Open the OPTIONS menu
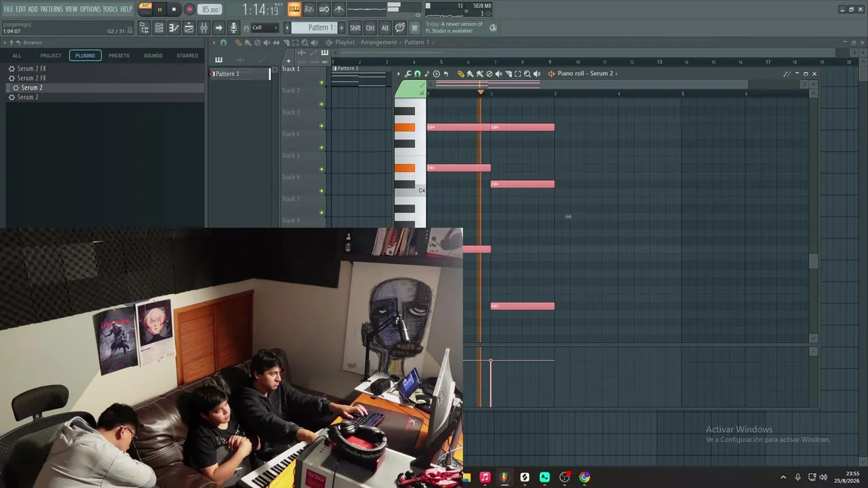This screenshot has height=488, width=868. point(90,9)
